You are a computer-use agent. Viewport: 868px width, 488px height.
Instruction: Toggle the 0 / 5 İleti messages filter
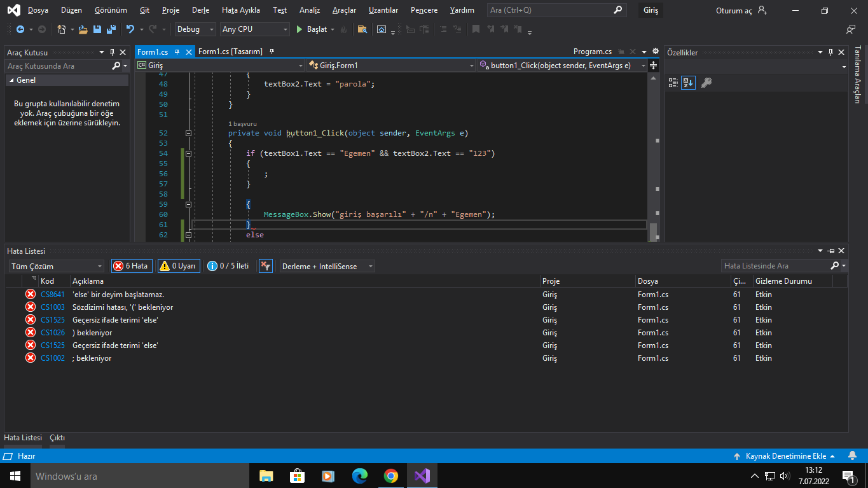pyautogui.click(x=228, y=266)
